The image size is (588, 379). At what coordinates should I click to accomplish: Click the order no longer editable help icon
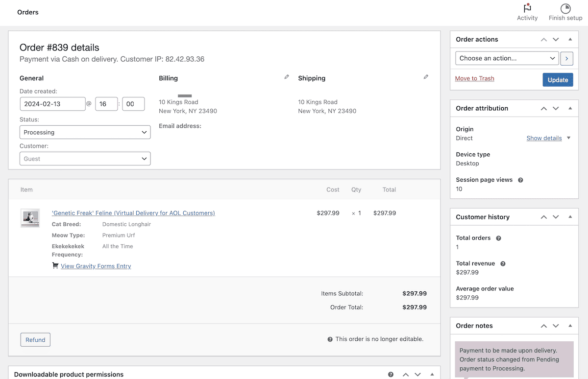tap(330, 339)
